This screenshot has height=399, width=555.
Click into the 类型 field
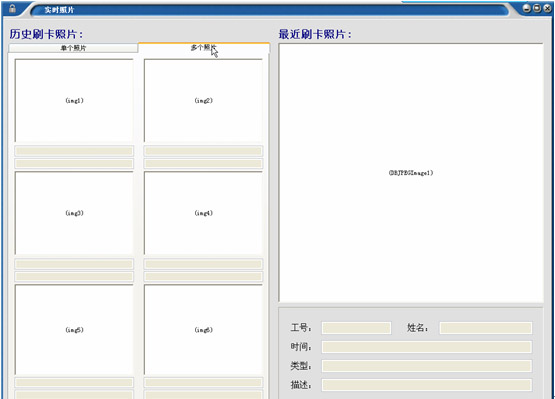[427, 366]
